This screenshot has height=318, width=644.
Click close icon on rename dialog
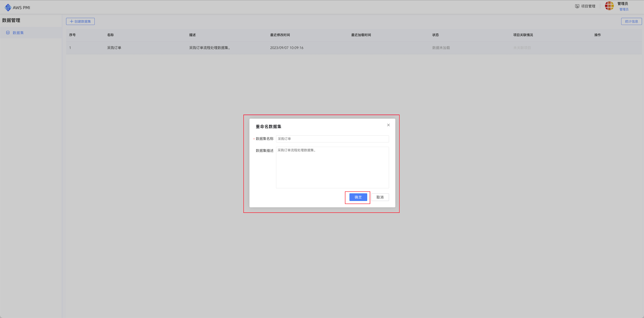click(x=388, y=125)
